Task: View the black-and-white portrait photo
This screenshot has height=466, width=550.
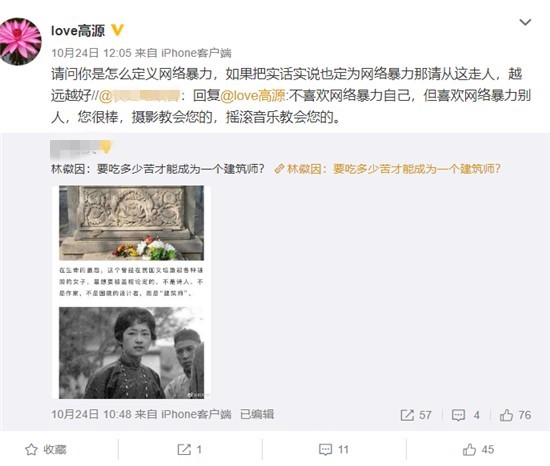Action: 132,353
